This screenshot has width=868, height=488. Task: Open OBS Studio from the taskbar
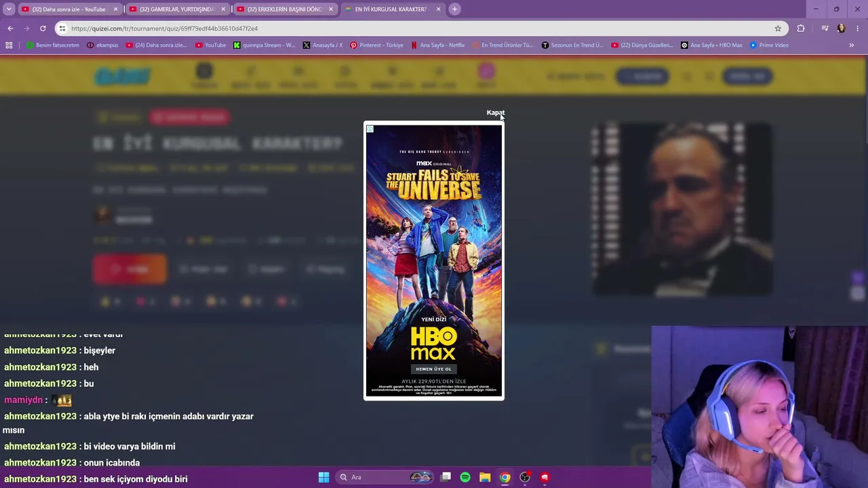525,477
